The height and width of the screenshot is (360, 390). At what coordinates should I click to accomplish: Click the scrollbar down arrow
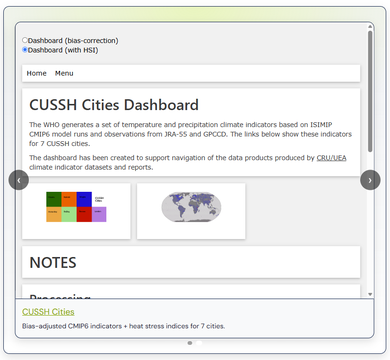pyautogui.click(x=370, y=294)
